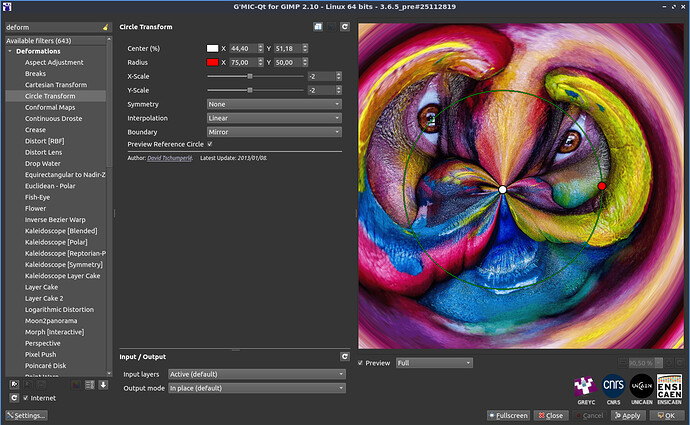This screenshot has height=425, width=690.
Task: Expand the Input layers combo box
Action: 256,374
